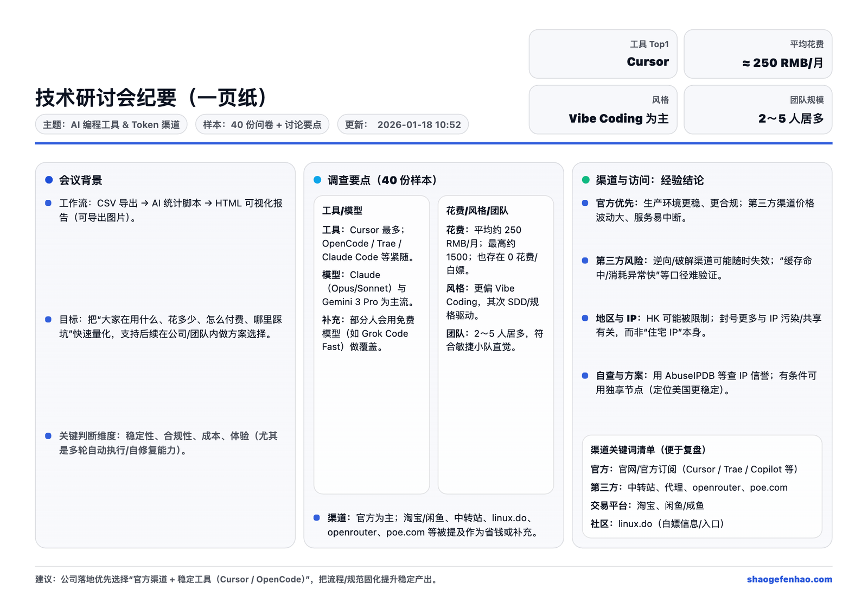The width and height of the screenshot is (868, 614).
Task: Click the blue dot beside 会议背景 heading
Action: [x=48, y=180]
